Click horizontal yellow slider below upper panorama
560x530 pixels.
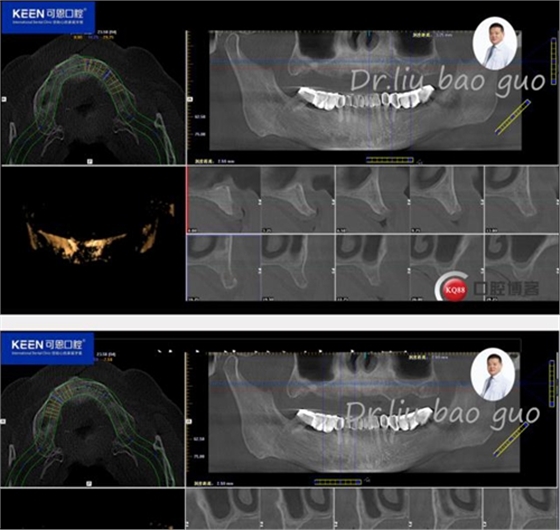pyautogui.click(x=390, y=160)
